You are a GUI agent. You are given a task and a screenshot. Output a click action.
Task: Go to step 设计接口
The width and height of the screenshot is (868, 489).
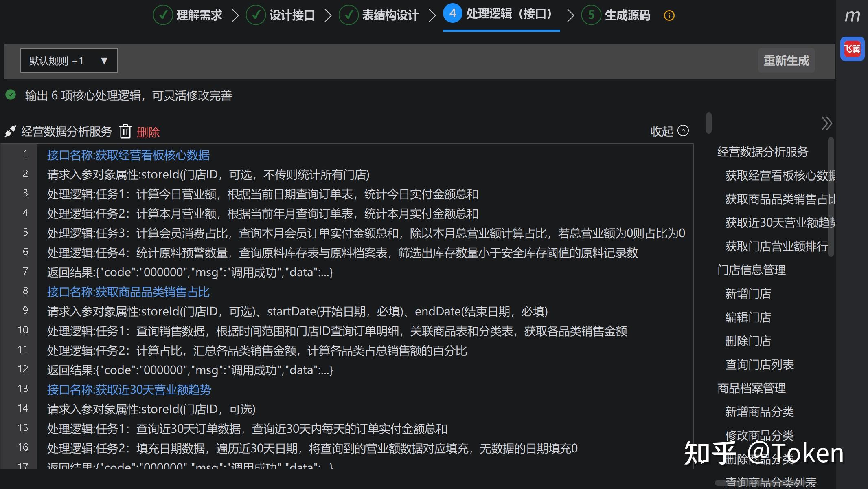281,15
